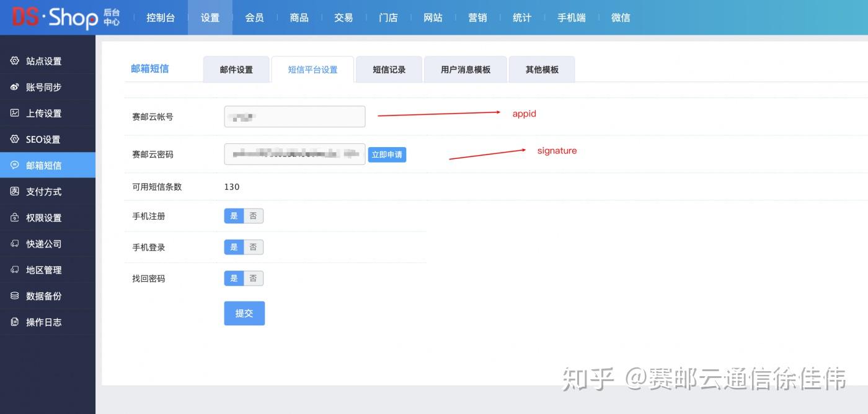The height and width of the screenshot is (414, 868).
Task: Click the 可用短信条数 label
Action: coord(157,187)
